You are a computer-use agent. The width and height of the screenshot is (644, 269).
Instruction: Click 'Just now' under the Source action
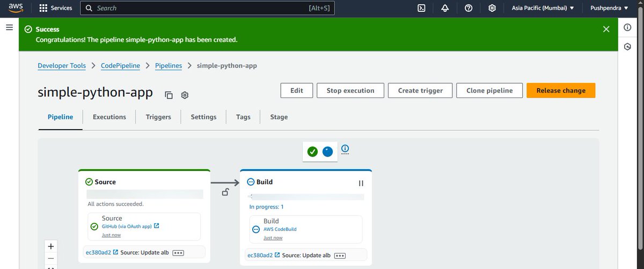(x=111, y=235)
